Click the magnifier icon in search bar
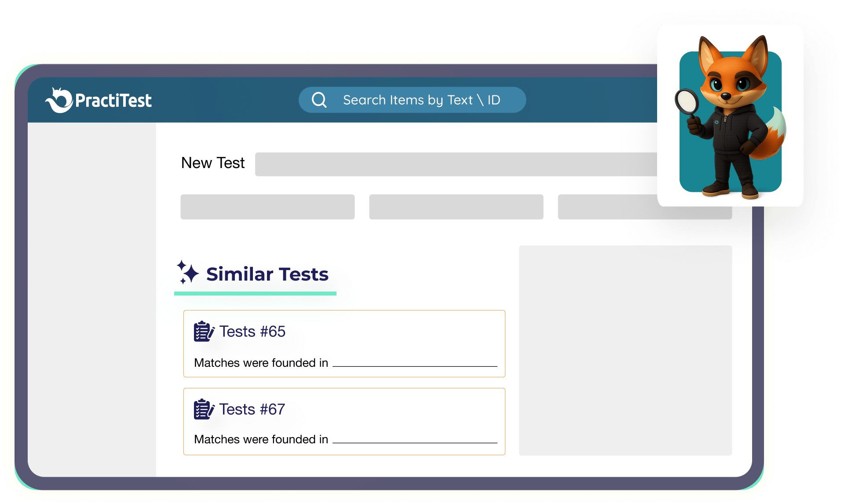This screenshot has width=848, height=504. pos(319,100)
